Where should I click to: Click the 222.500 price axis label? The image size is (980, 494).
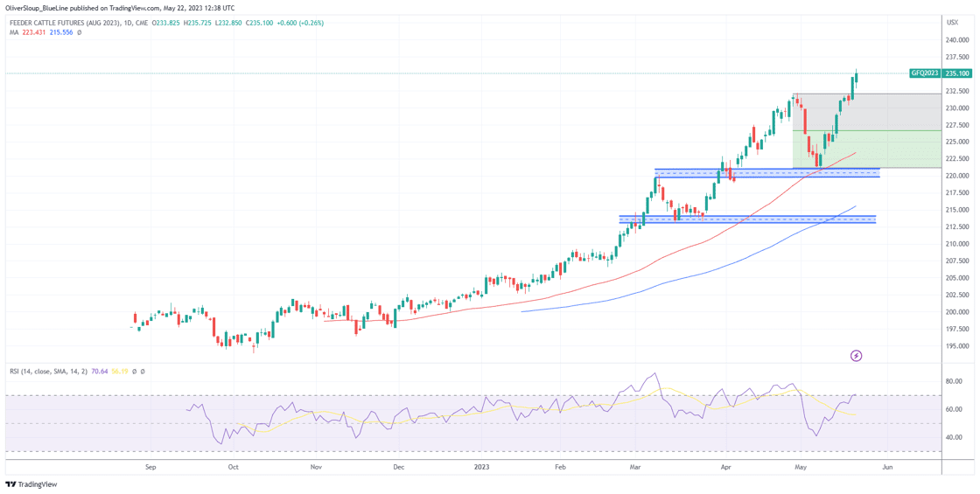957,159
